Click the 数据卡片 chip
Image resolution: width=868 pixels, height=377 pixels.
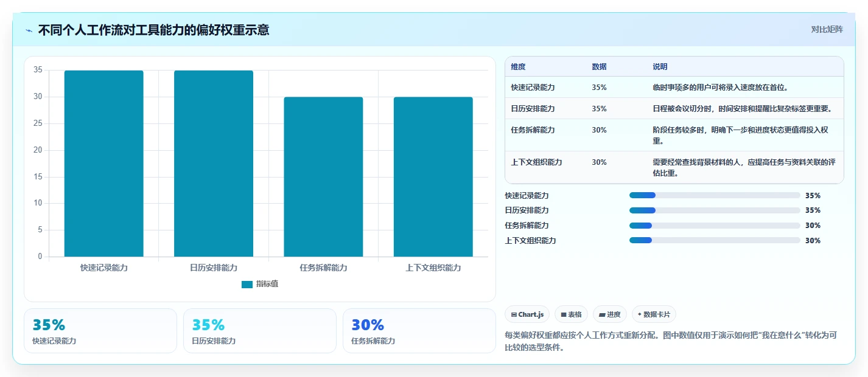click(x=654, y=314)
